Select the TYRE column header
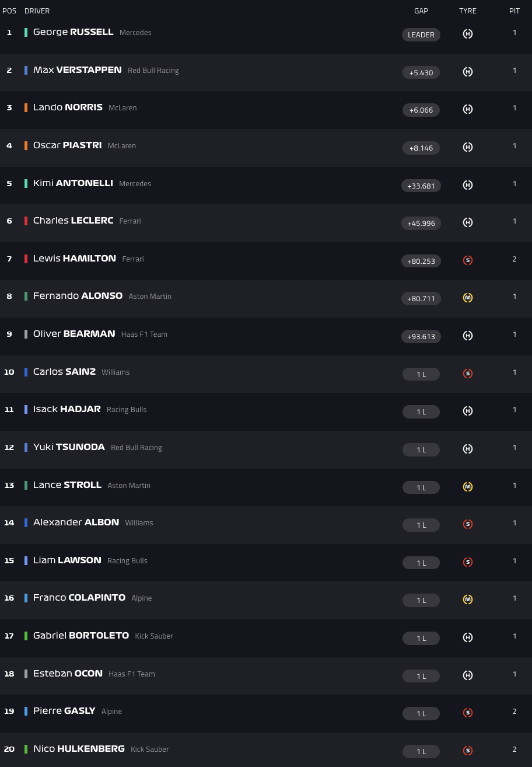The image size is (532, 767). click(x=467, y=11)
